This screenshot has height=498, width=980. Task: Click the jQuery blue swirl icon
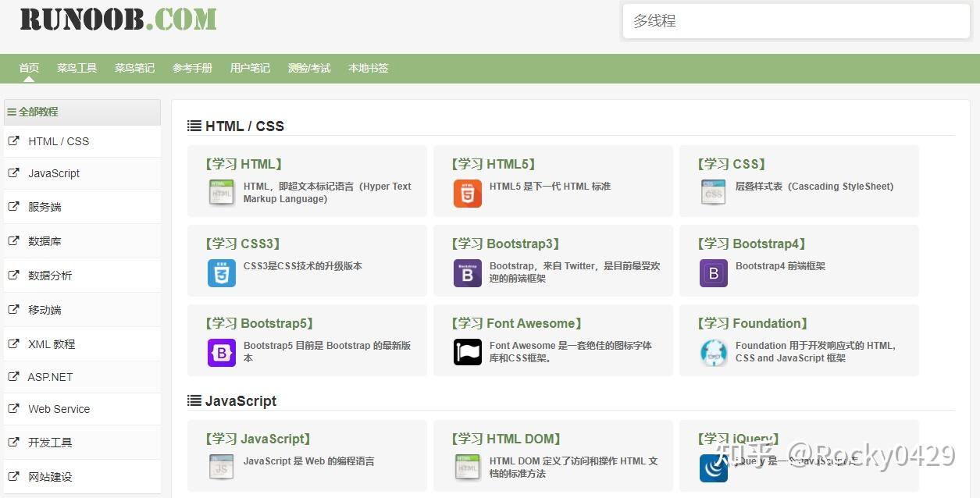click(713, 468)
